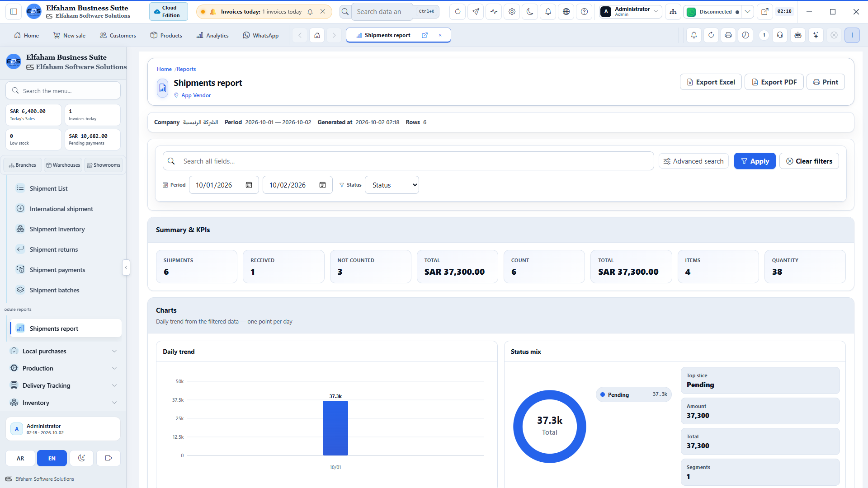Click the home icon in tab bar
Viewport: 868px width, 488px height.
(x=317, y=35)
